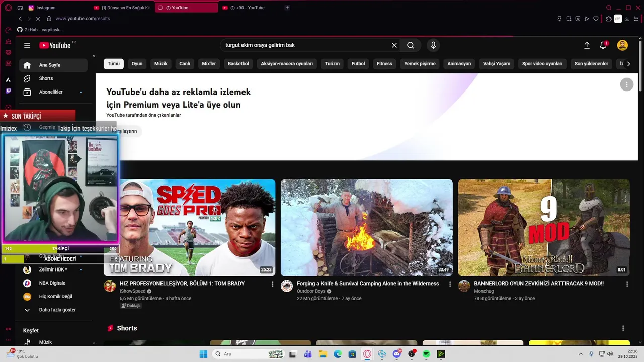Screen dimensions: 644x362
Task: Click the Opera snapshot capture icon
Action: (x=569, y=19)
